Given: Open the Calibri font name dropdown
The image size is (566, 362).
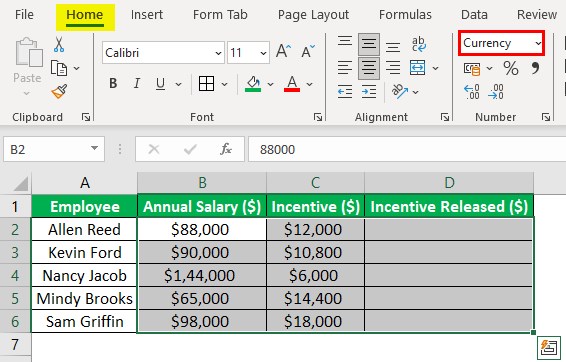Looking at the screenshot, I should [218, 53].
